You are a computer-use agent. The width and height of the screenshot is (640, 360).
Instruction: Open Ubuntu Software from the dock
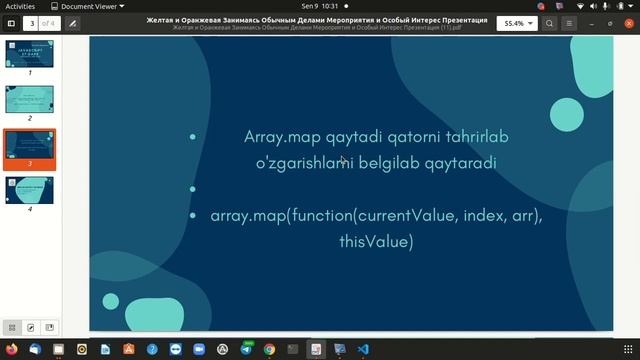point(129,349)
